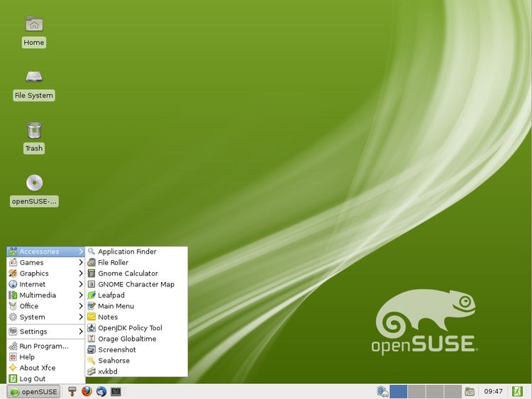532x399 pixels.
Task: Click the green logout icon in panel
Action: click(519, 391)
